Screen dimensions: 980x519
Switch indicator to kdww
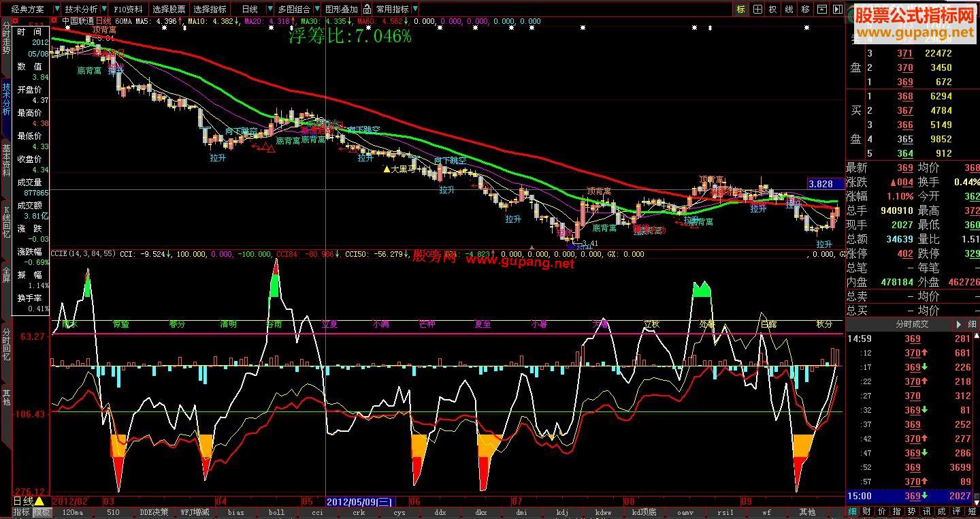click(603, 512)
